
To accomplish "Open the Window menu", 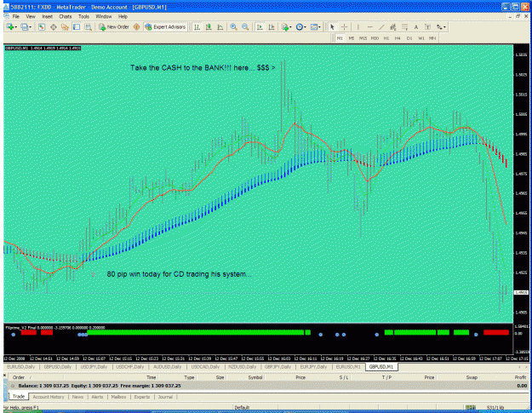I will [104, 16].
